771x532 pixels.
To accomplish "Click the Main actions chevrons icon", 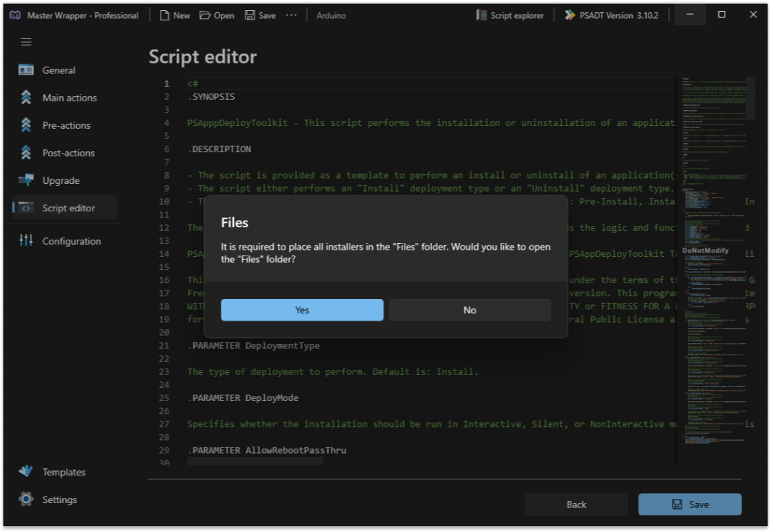I will click(26, 98).
